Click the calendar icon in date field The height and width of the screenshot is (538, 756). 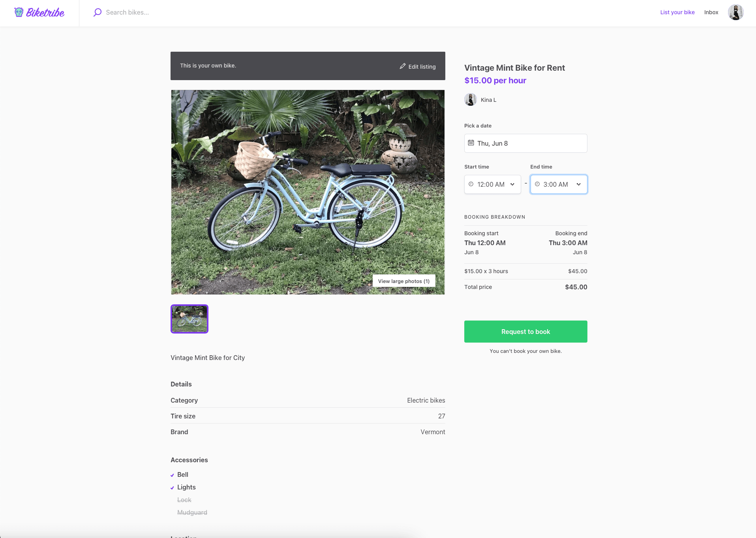(x=471, y=143)
